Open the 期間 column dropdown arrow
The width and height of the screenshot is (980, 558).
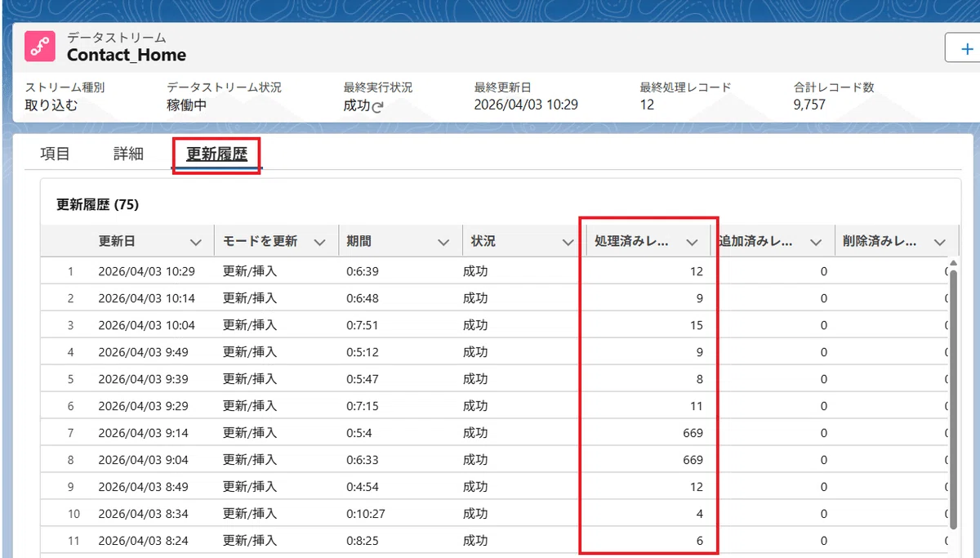(443, 242)
